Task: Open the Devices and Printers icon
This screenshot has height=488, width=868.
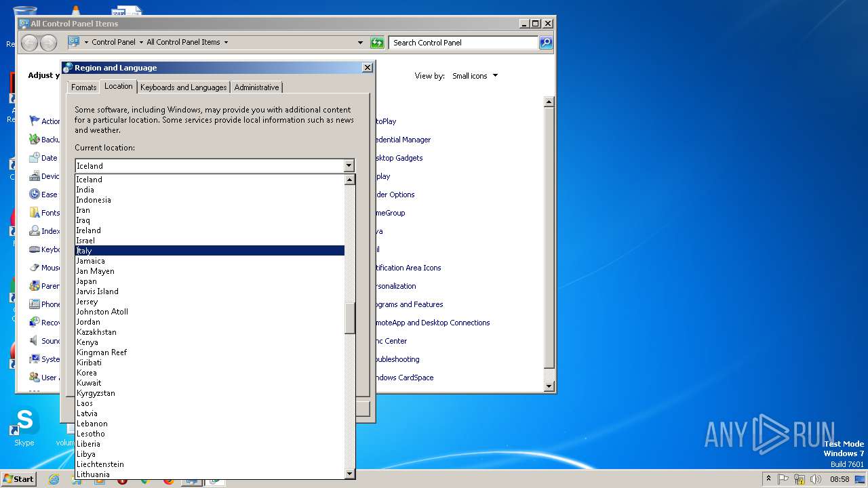Action: [35, 176]
